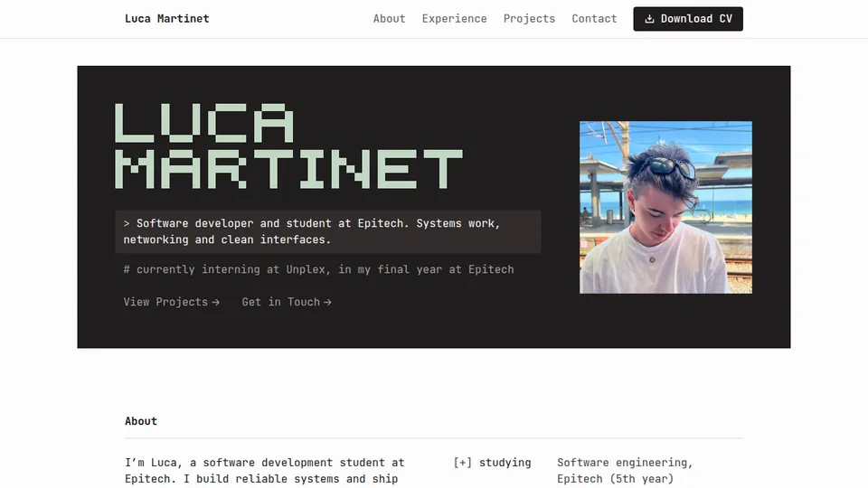
Task: Click the arrow next to View Projects
Action: point(216,302)
